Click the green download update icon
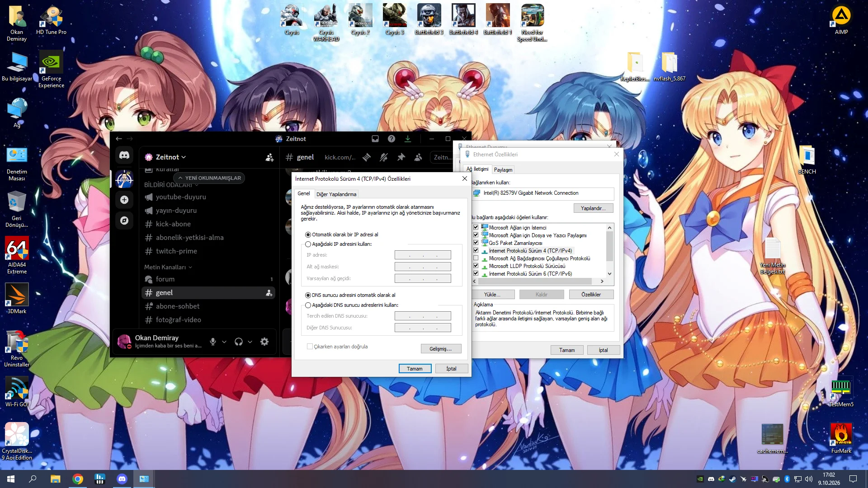868x488 pixels. tap(408, 139)
